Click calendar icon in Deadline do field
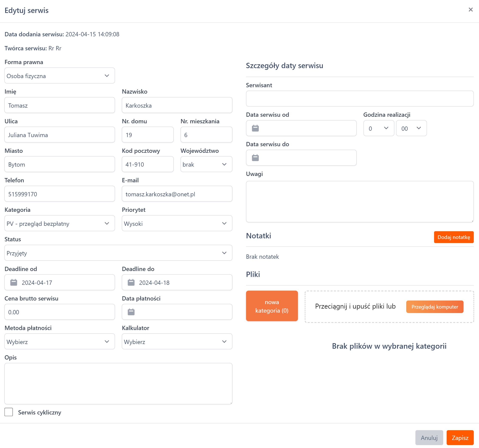The width and height of the screenshot is (479, 448). [x=131, y=282]
